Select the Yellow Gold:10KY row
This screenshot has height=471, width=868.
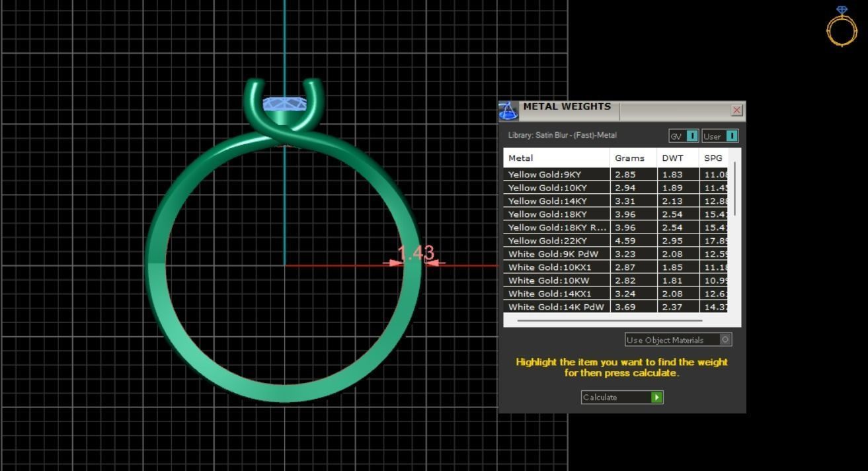click(615, 188)
